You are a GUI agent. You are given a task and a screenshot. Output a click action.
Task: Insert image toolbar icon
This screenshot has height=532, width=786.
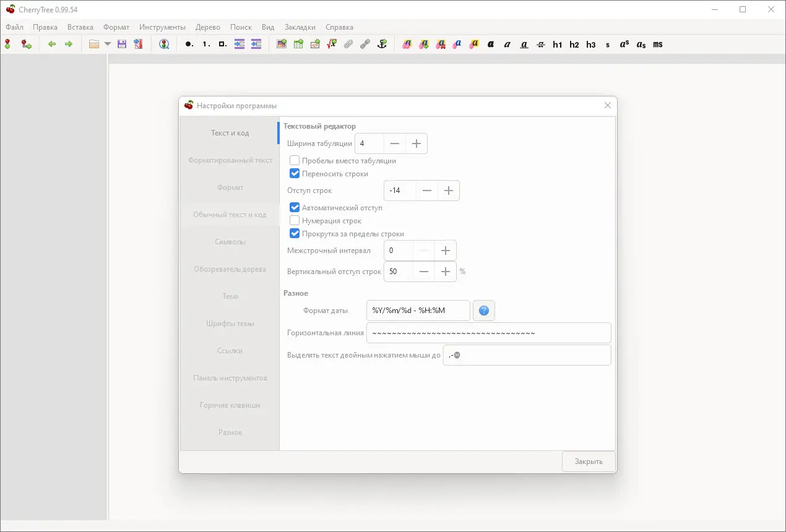point(282,44)
